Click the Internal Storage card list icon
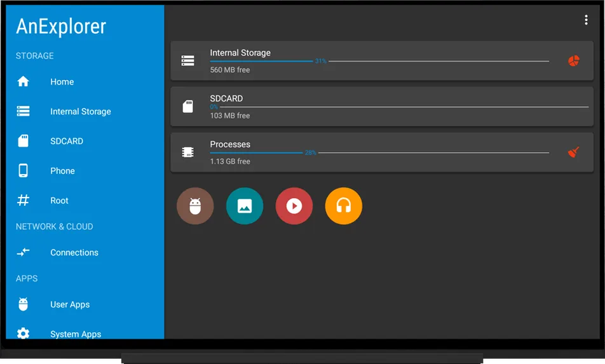The height and width of the screenshot is (364, 605). point(188,61)
